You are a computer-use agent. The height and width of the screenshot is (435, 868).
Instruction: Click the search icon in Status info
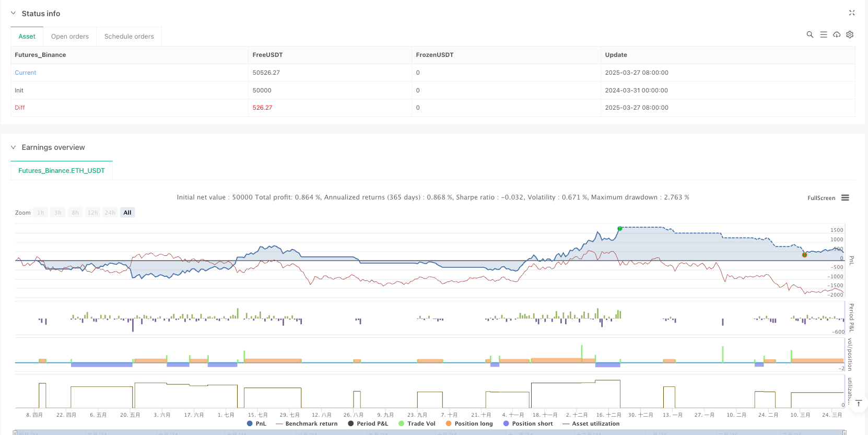pyautogui.click(x=810, y=34)
